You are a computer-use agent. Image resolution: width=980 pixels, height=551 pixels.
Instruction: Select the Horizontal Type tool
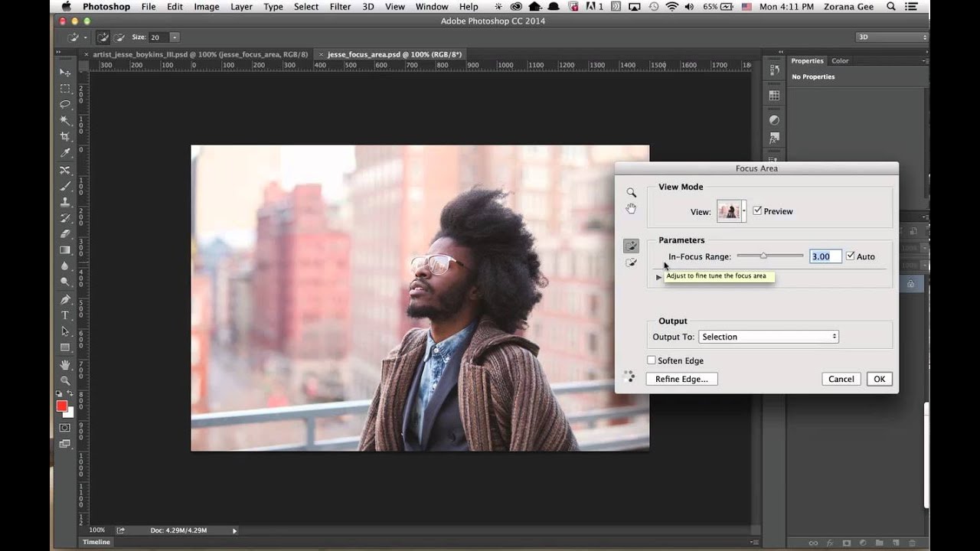[x=65, y=315]
